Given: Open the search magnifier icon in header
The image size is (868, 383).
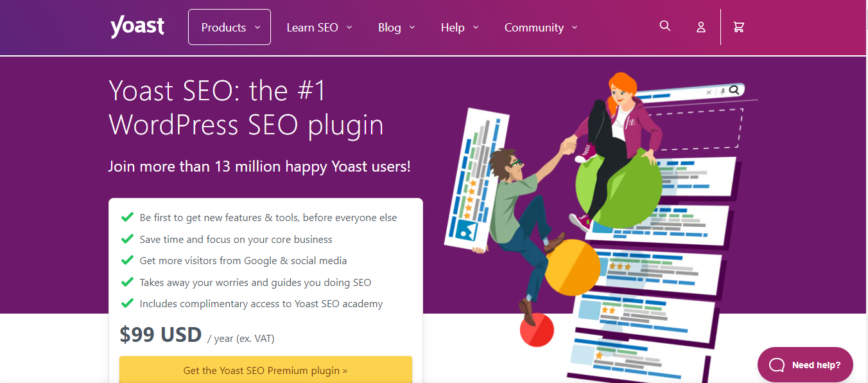Looking at the screenshot, I should 665,26.
